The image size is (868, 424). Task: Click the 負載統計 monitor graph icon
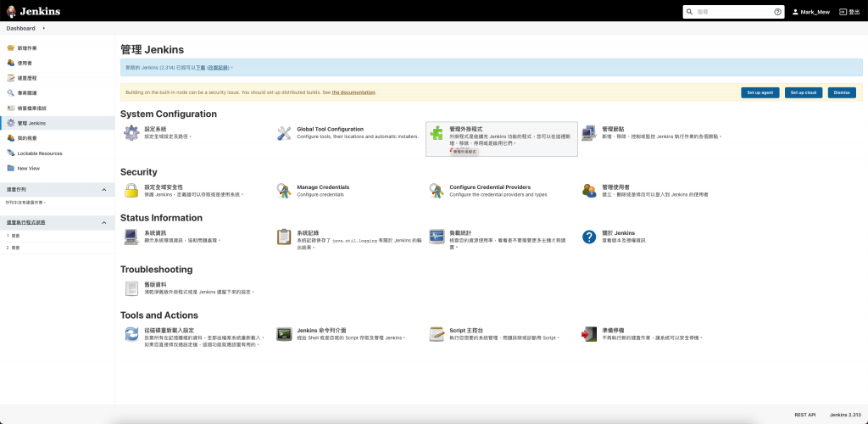coord(437,237)
